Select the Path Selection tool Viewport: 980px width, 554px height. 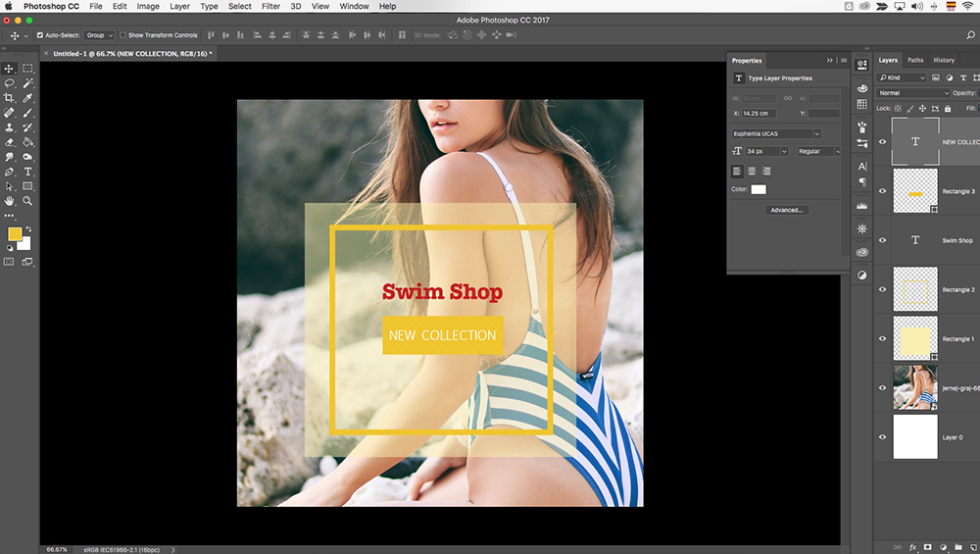tap(10, 186)
